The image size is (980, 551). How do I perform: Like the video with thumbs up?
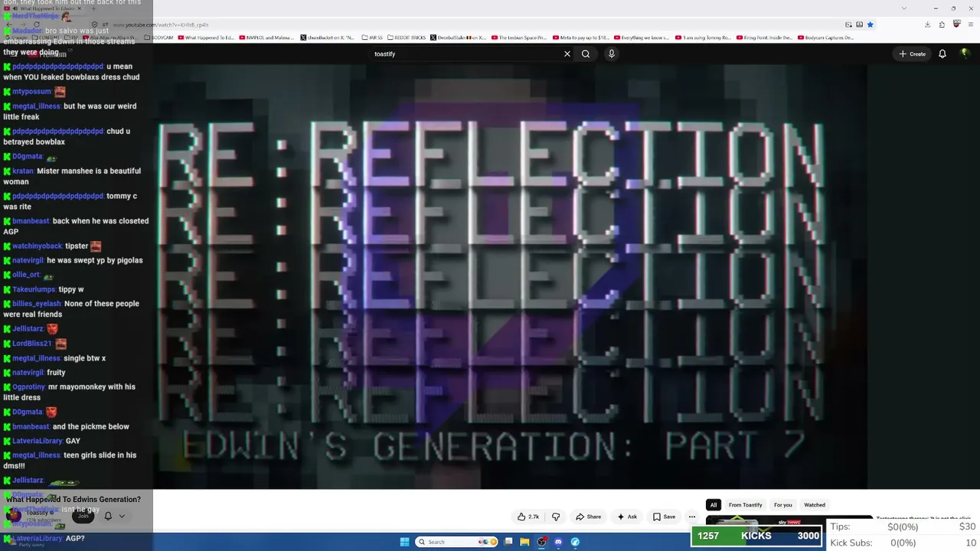click(528, 517)
